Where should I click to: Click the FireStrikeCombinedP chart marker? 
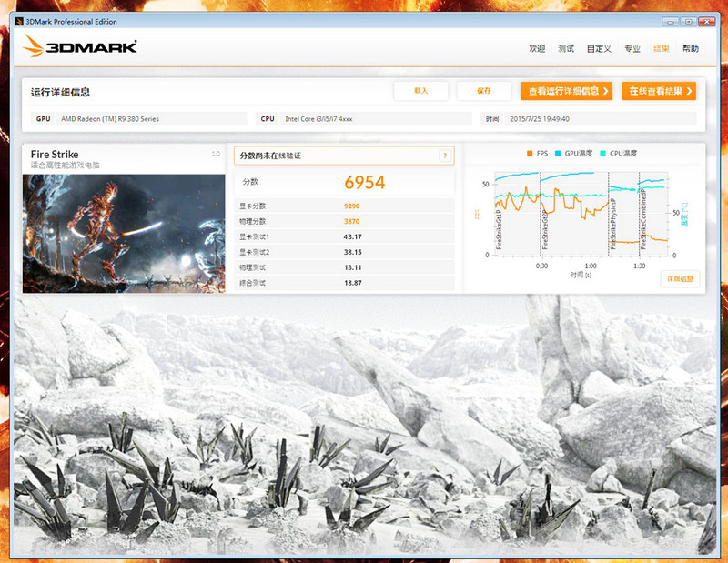(643, 218)
